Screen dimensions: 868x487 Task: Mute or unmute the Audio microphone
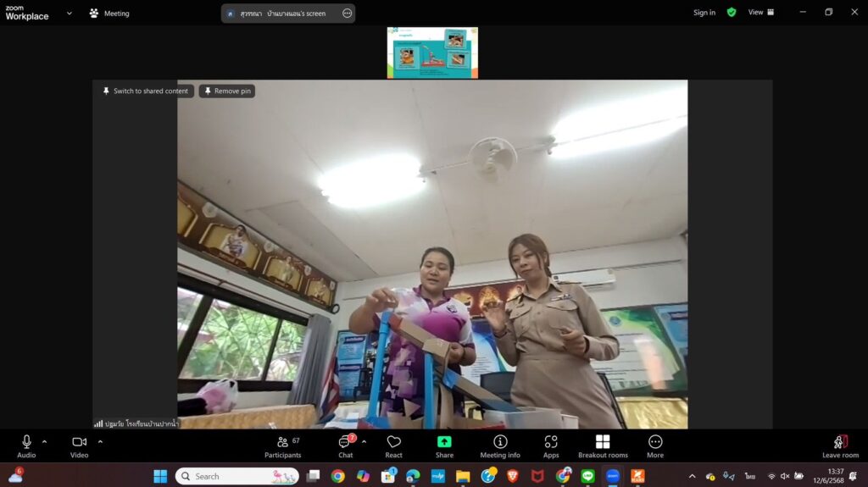[26, 446]
